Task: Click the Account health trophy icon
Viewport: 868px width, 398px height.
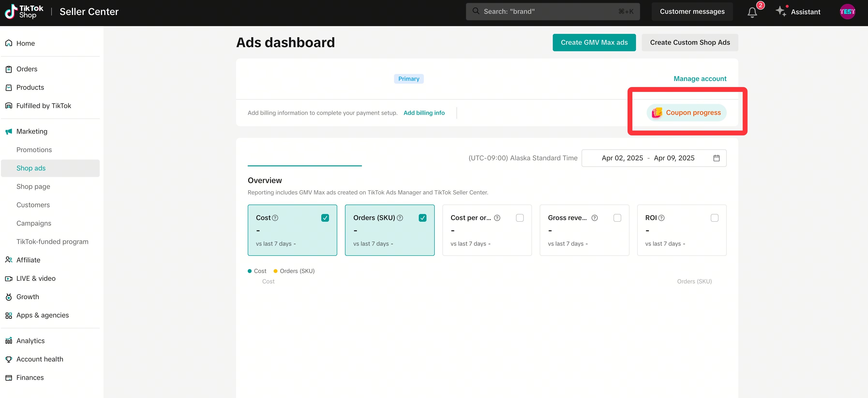Action: click(x=9, y=359)
